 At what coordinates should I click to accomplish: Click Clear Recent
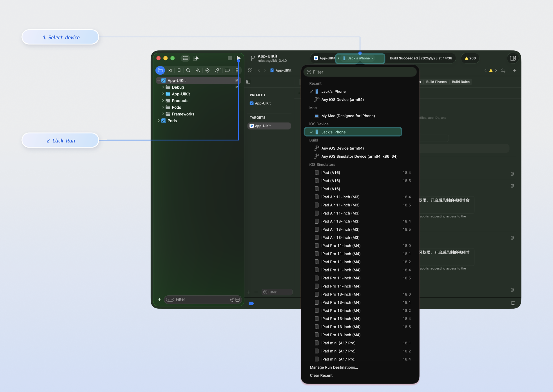[321, 376]
